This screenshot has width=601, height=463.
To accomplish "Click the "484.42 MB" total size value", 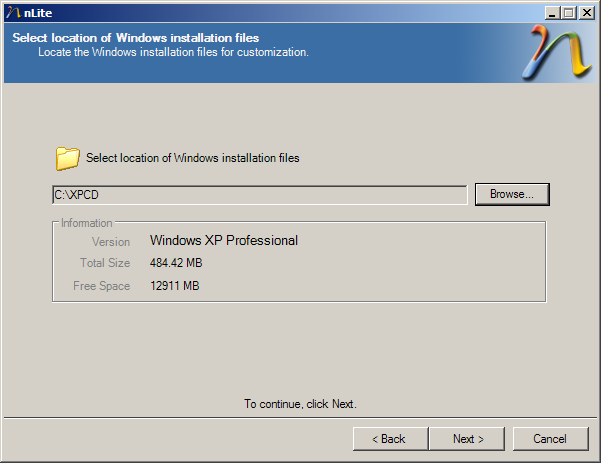I will (x=176, y=263).
